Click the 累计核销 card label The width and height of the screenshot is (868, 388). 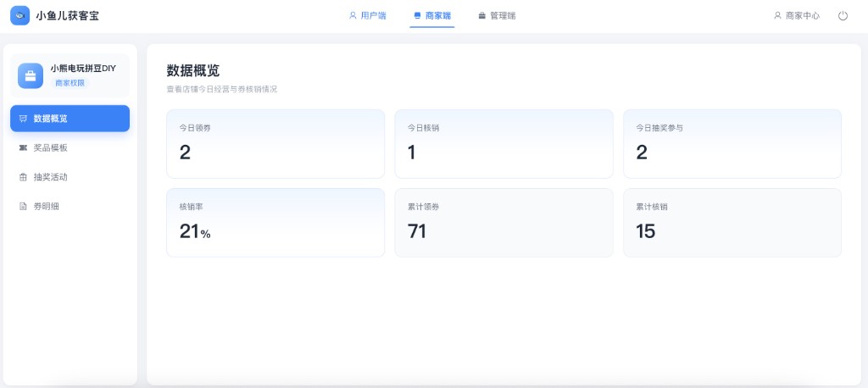coord(652,207)
